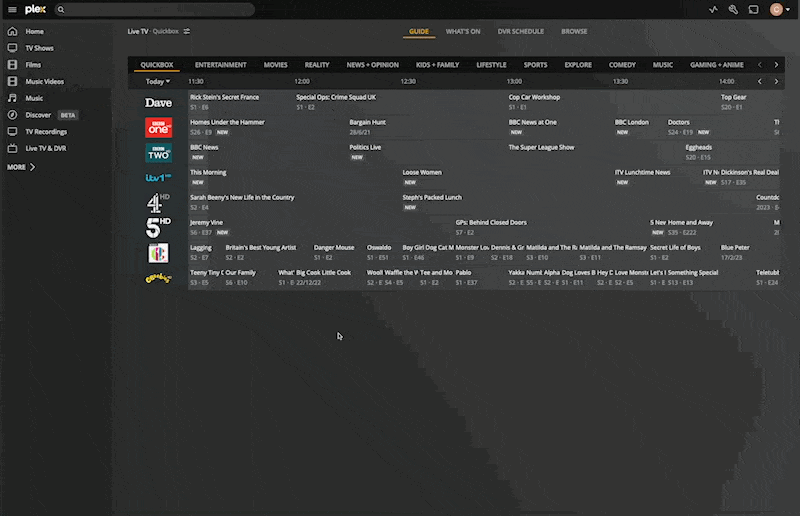
Task: Open Britain's Best Young Artist programme
Action: pos(267,252)
